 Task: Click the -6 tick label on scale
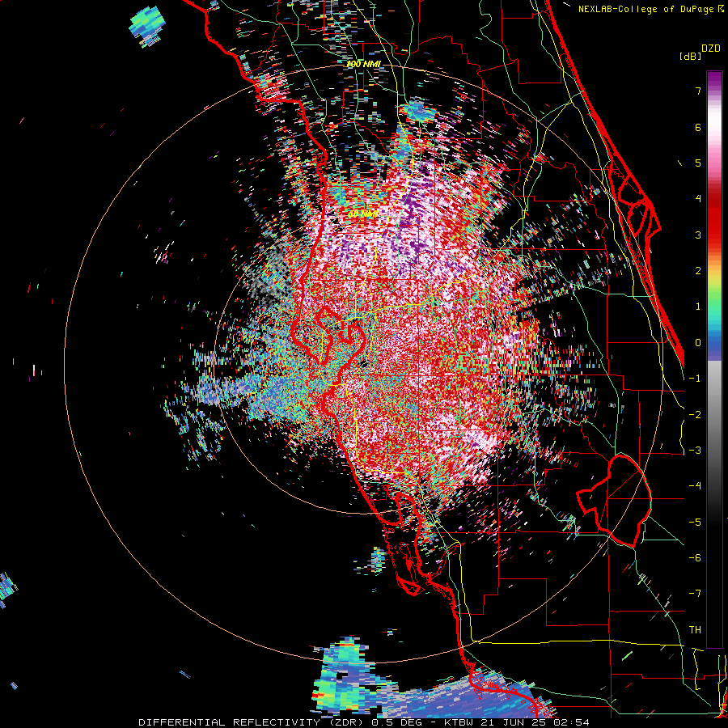(x=695, y=558)
